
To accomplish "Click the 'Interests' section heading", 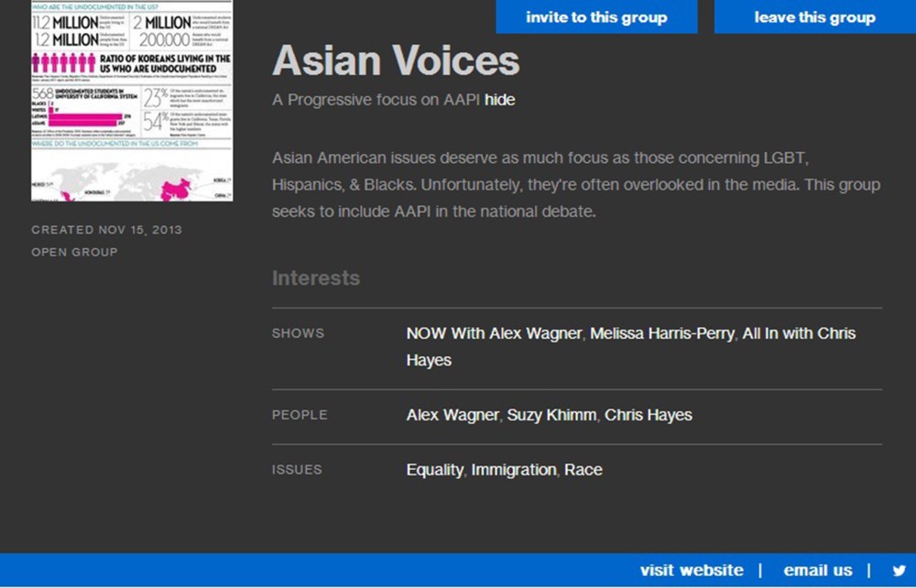I will click(x=316, y=278).
